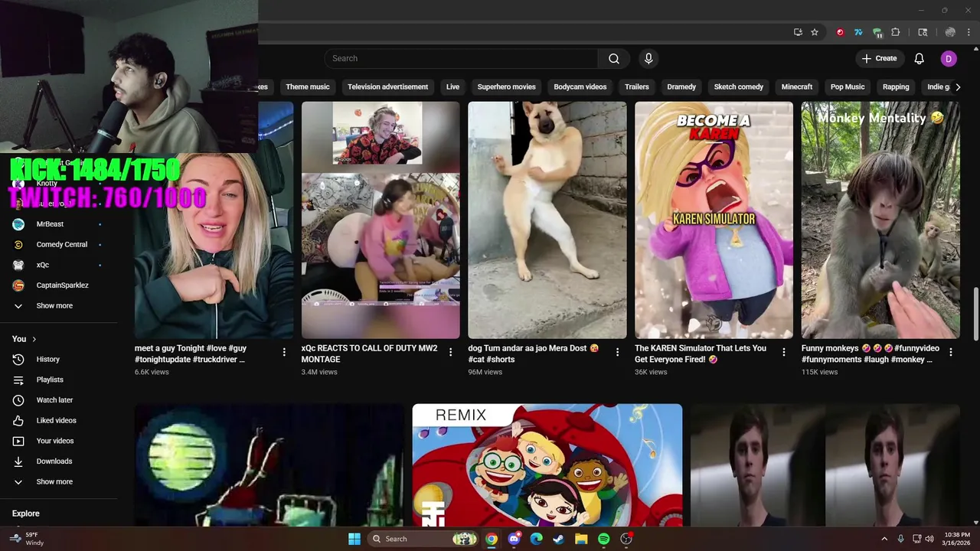
Task: Open the purple D account avatar
Action: pos(949,59)
